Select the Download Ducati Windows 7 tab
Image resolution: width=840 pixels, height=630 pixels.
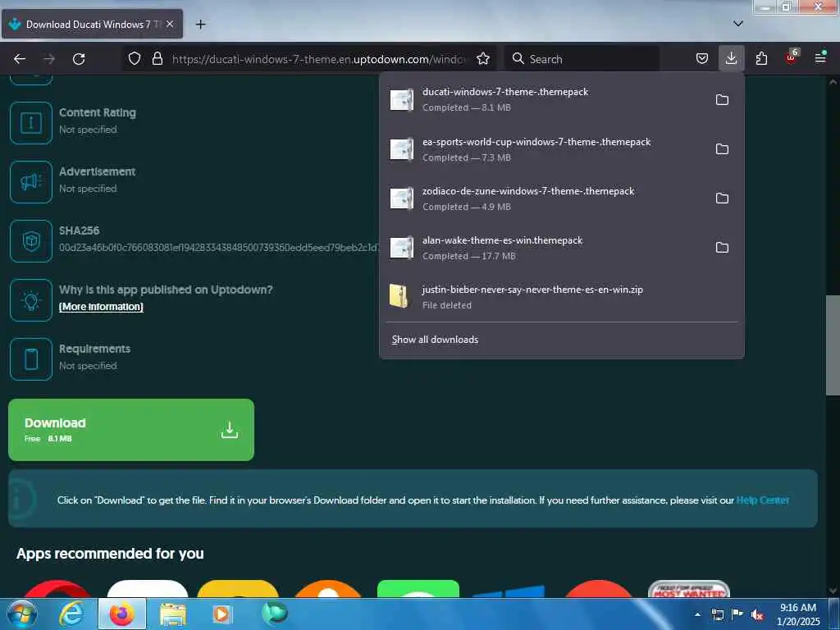92,24
